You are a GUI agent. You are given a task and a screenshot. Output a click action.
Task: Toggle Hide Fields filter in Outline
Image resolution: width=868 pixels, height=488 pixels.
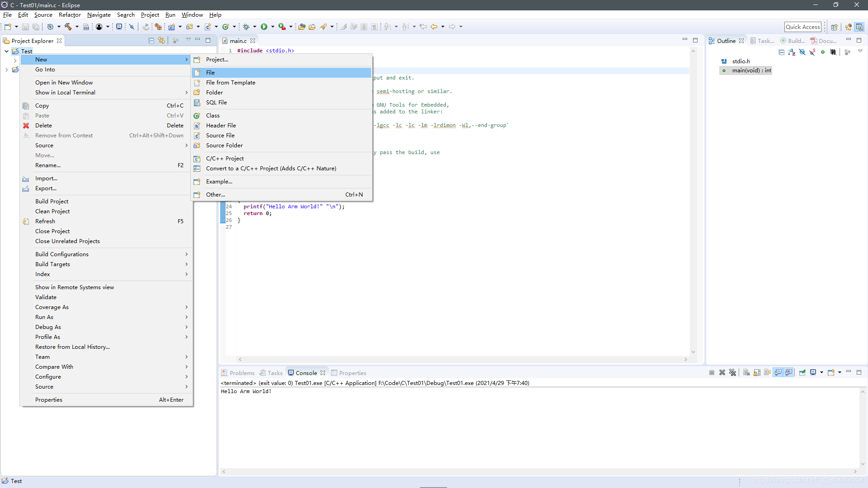802,52
